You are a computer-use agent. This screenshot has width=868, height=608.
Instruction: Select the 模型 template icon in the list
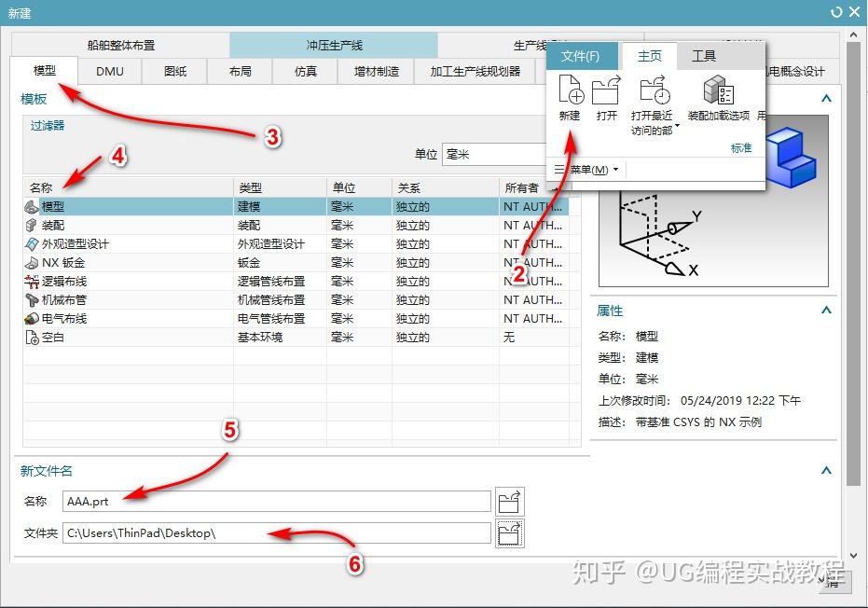pos(31,206)
